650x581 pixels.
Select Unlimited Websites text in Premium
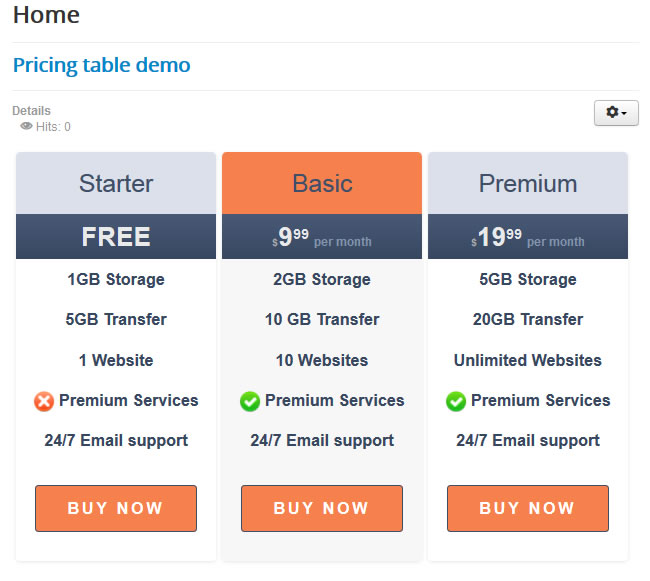528,360
